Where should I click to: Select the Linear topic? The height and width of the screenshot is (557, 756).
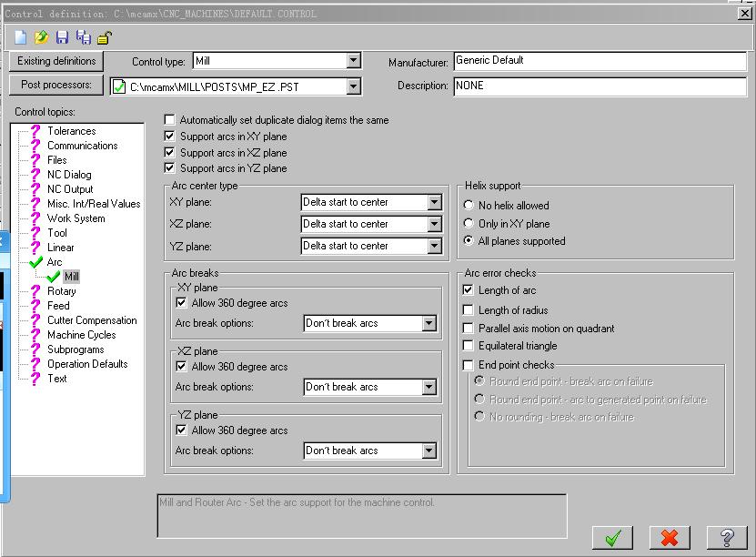pyautogui.click(x=60, y=248)
